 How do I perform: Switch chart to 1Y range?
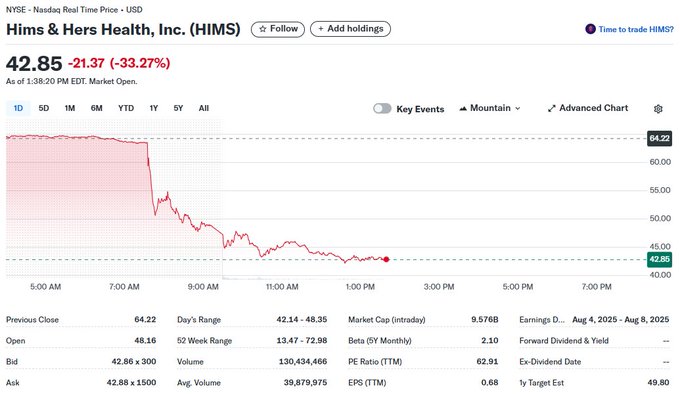[154, 108]
